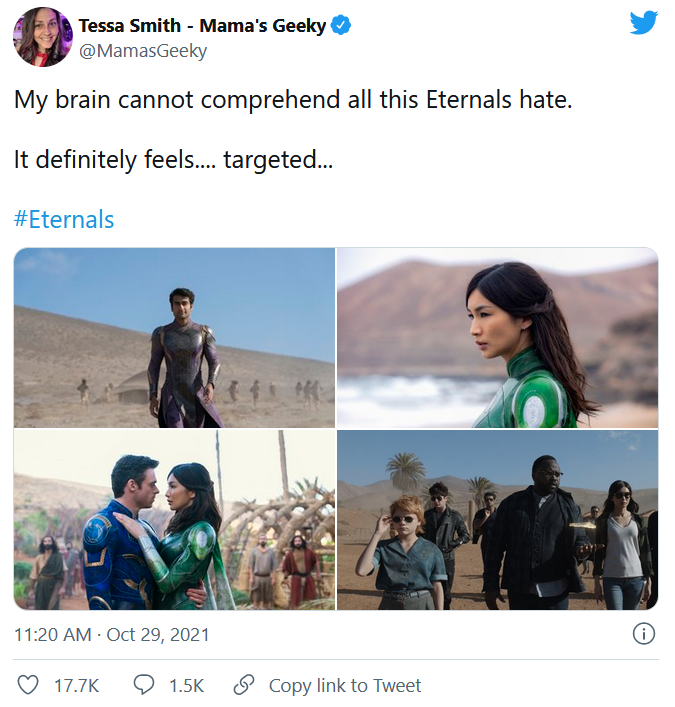Open replies via speech bubble icon
The image size is (675, 707).
pyautogui.click(x=144, y=685)
